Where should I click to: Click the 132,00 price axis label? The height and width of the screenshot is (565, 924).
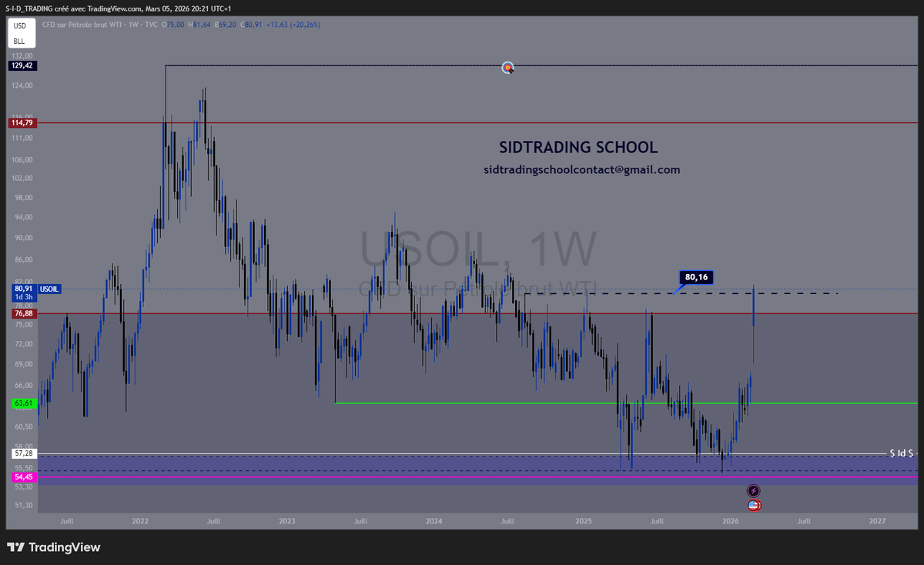point(22,56)
